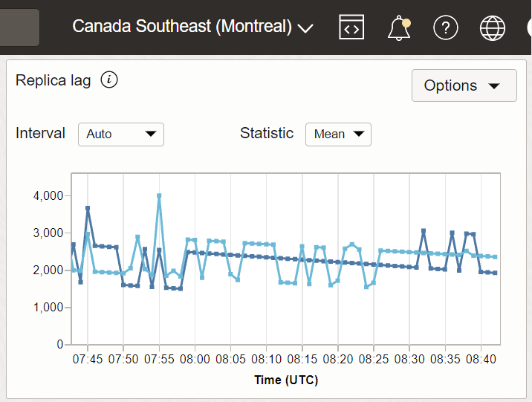Click the 07:45 time axis label
The image size is (532, 402).
point(88,359)
